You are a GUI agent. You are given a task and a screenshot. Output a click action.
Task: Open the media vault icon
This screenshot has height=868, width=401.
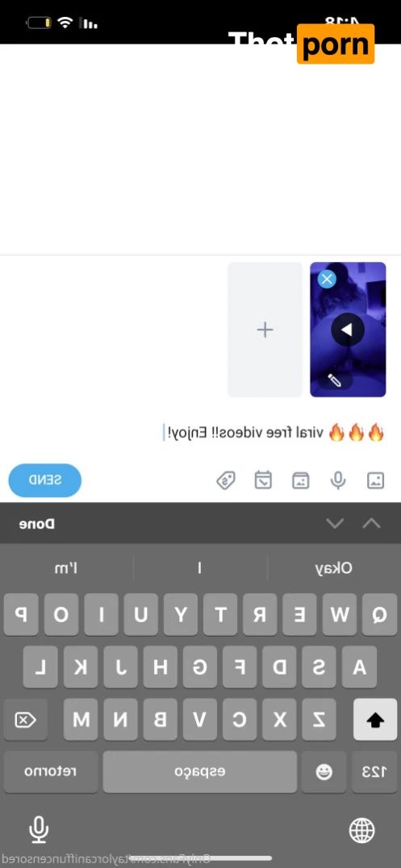[x=301, y=480]
